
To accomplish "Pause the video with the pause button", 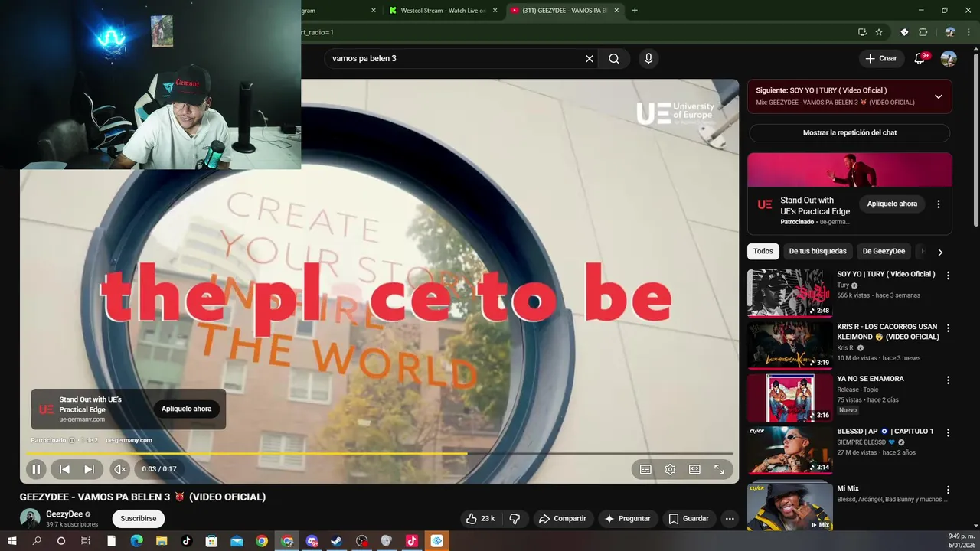I will 36,469.
